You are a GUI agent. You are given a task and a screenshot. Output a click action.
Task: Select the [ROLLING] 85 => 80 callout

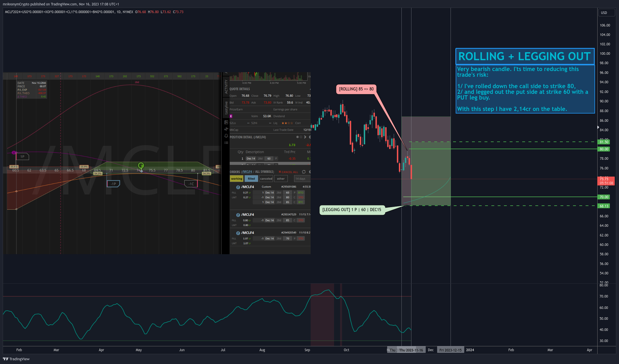[x=356, y=89]
